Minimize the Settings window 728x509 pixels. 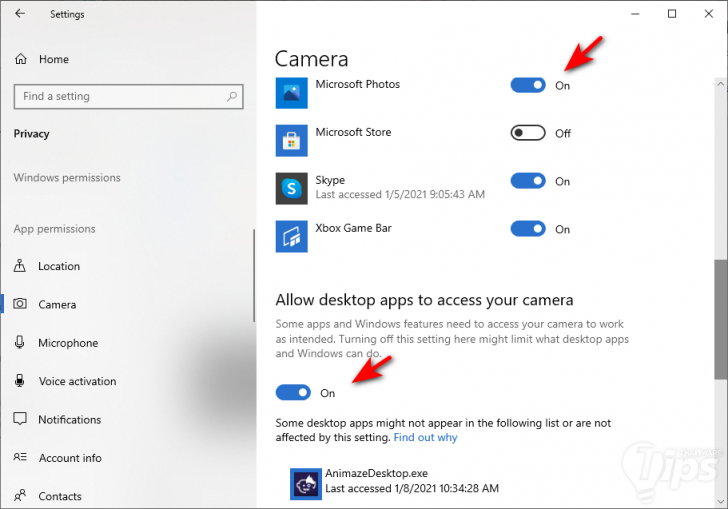tap(635, 14)
